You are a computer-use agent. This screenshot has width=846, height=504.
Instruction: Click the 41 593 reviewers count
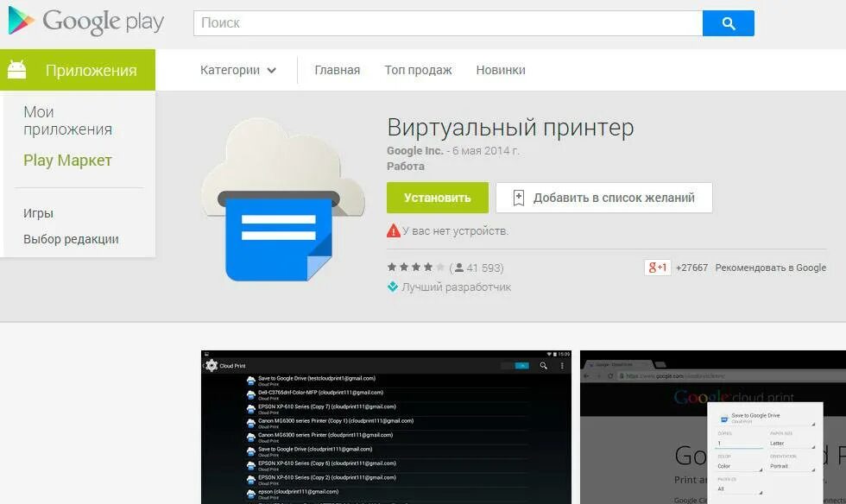[484, 268]
